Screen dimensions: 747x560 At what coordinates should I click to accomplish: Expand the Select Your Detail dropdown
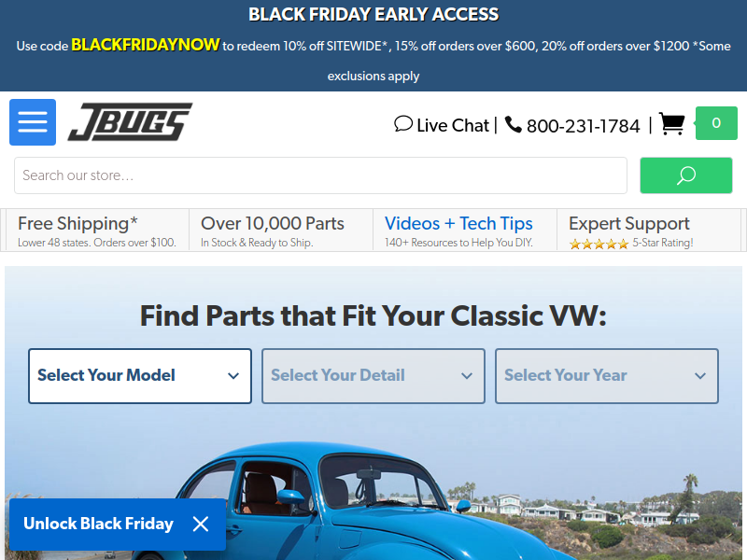[x=373, y=376]
